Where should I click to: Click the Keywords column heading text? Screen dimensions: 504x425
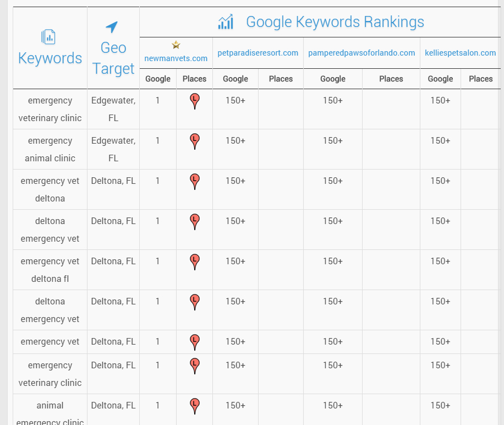[50, 58]
